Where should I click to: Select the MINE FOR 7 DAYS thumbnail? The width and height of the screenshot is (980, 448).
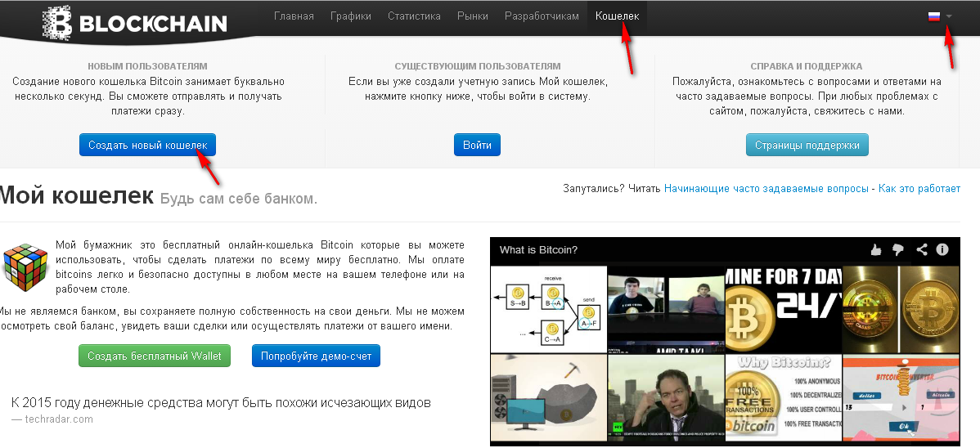pos(783,309)
